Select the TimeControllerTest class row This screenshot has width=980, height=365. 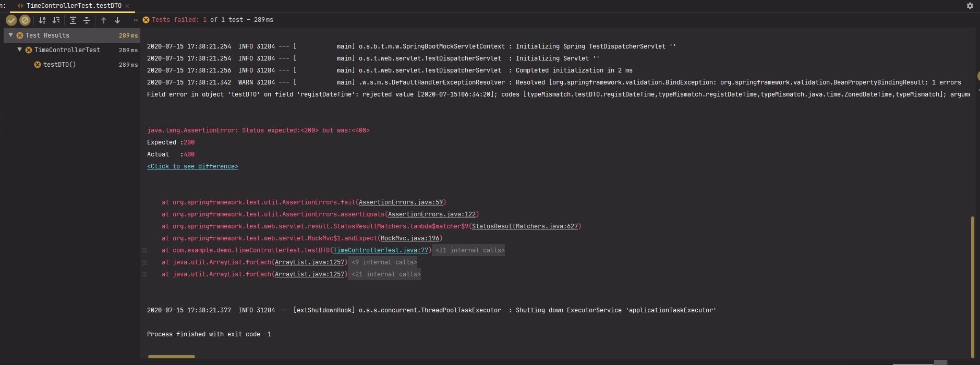coord(72,50)
